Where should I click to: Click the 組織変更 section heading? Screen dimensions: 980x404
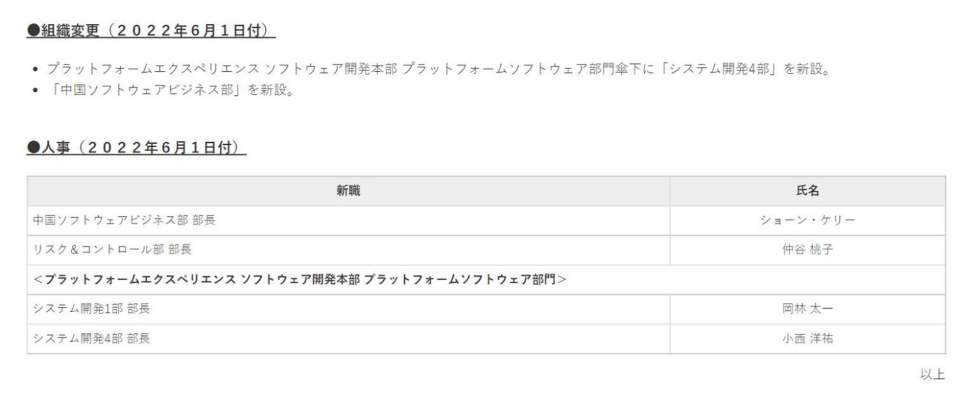click(151, 31)
